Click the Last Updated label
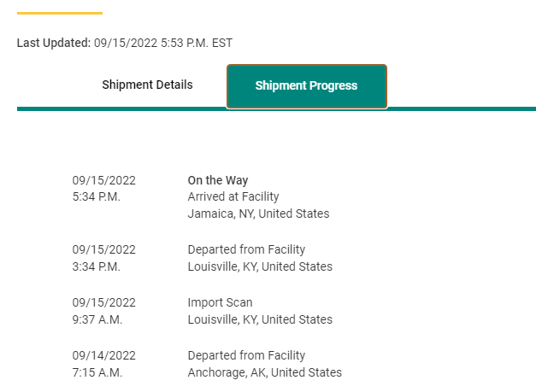This screenshot has width=536, height=392. [x=54, y=43]
